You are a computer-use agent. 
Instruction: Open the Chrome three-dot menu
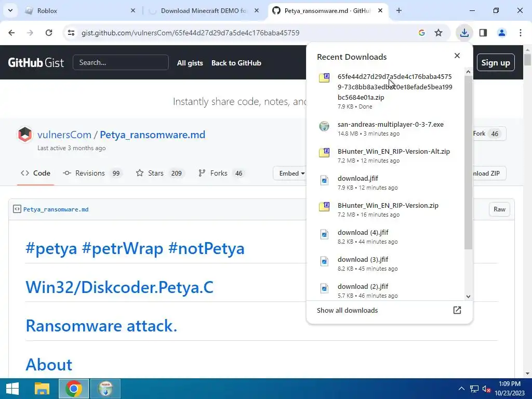pos(521,33)
